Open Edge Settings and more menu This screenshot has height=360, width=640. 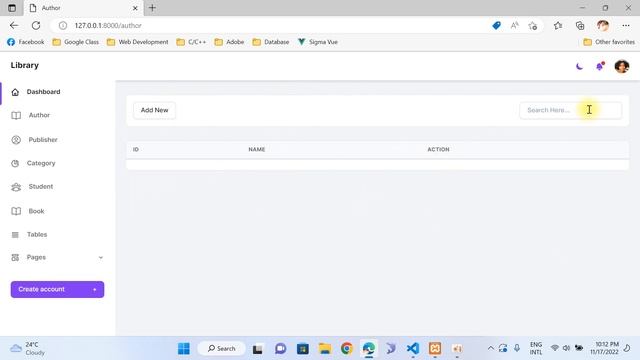click(x=626, y=26)
